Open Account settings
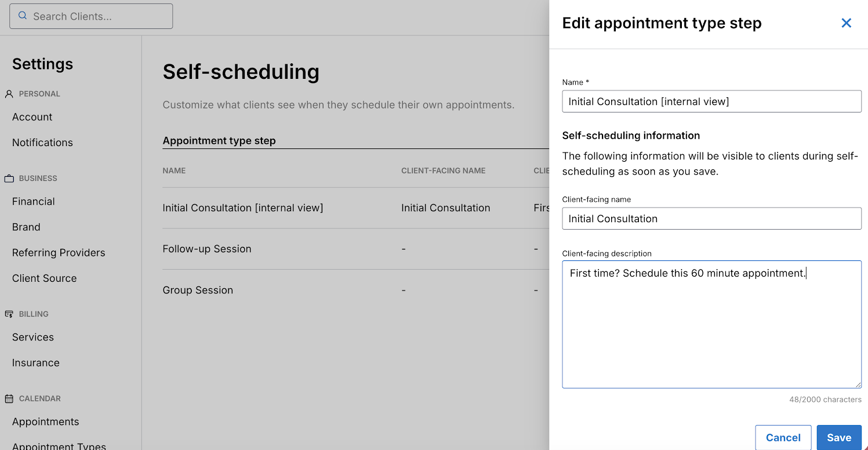Image resolution: width=868 pixels, height=450 pixels. 32,117
